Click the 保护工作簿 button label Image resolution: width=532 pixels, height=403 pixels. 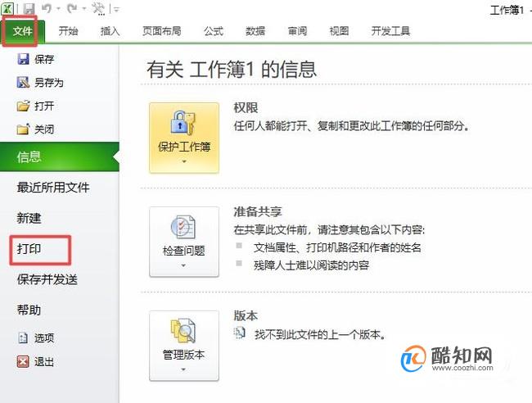pyautogui.click(x=184, y=147)
